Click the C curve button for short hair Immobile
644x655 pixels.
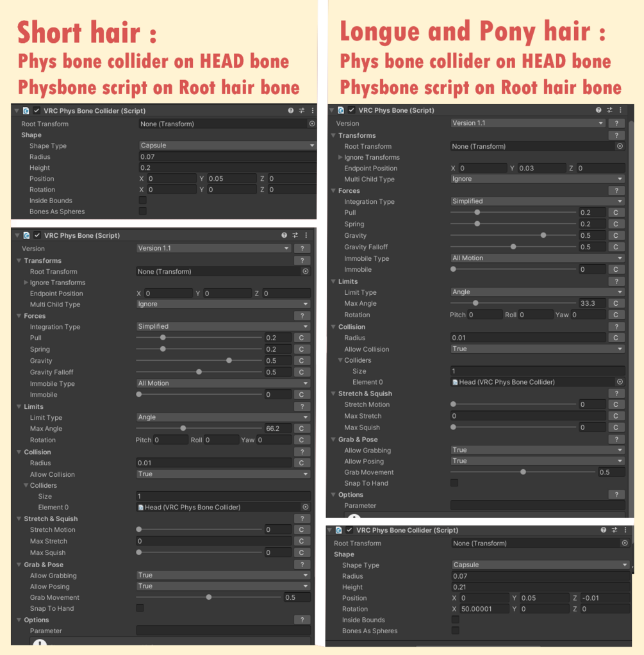tap(302, 394)
